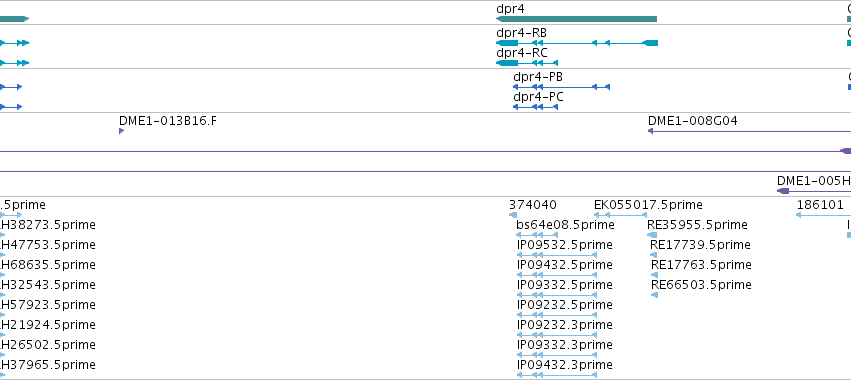Image resolution: width=851 pixels, height=380 pixels.
Task: Click the IP09432.3prime EST label
Action: (564, 365)
